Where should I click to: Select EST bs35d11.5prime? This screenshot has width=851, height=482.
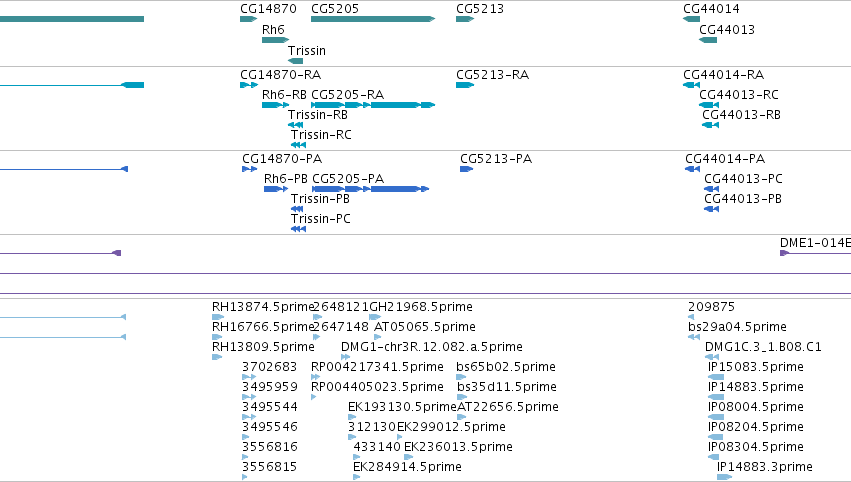(x=507, y=388)
